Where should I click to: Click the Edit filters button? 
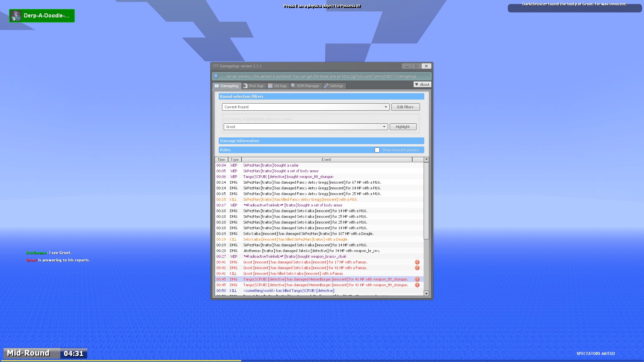[405, 107]
